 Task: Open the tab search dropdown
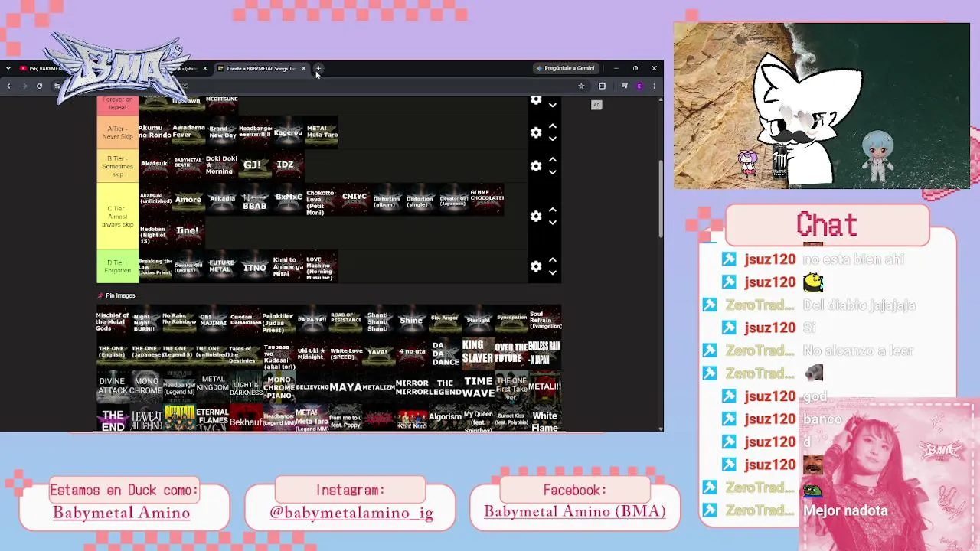pos(8,69)
